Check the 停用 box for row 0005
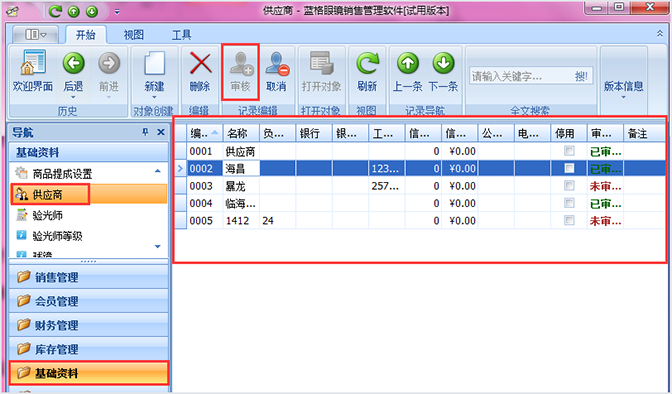Viewport: 672px width, 394px height. click(569, 220)
